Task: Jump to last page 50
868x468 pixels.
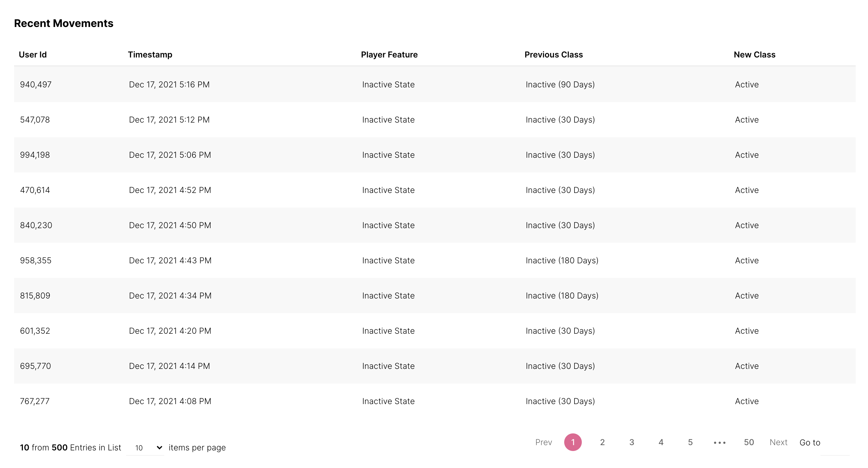Action: [x=749, y=442]
